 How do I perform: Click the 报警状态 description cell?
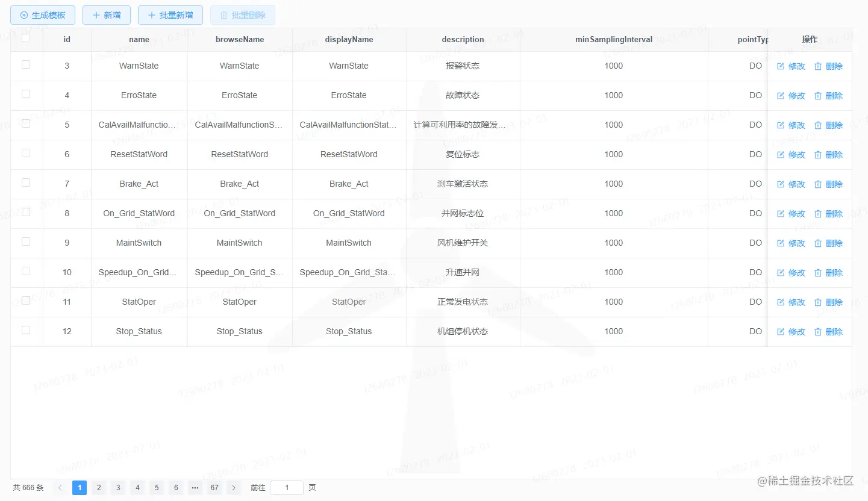click(x=463, y=66)
